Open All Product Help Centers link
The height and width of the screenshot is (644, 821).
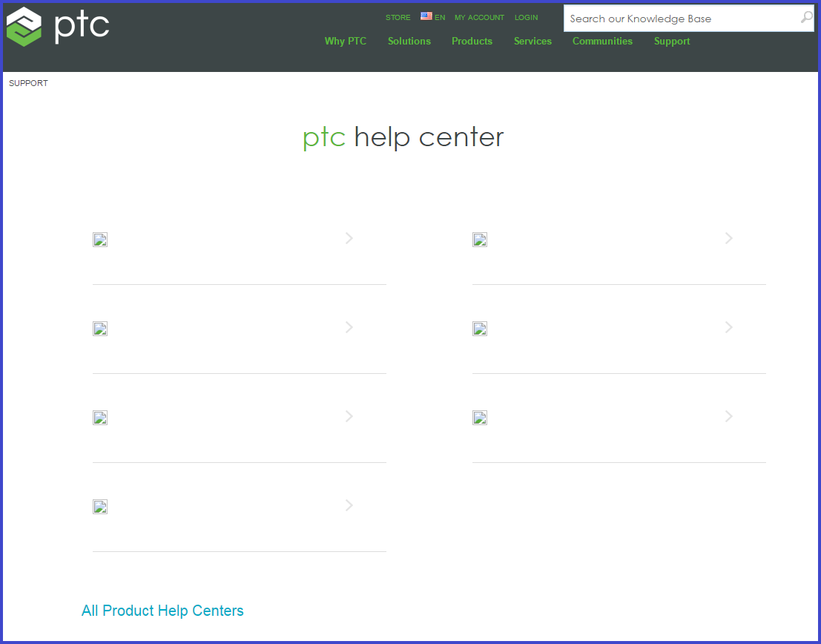[x=162, y=611]
